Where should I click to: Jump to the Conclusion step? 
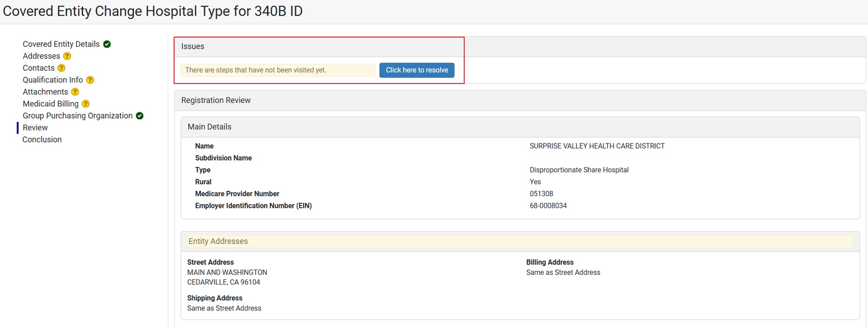coord(42,139)
